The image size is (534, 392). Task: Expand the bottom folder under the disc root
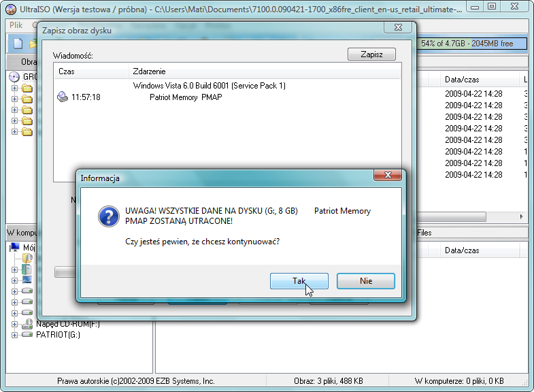(x=14, y=132)
